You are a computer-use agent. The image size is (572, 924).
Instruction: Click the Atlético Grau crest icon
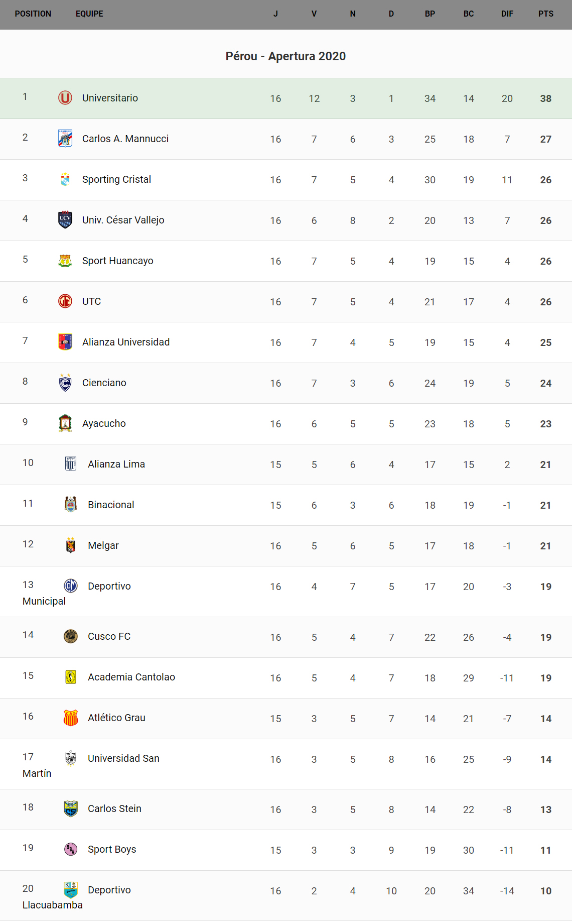[x=71, y=718]
